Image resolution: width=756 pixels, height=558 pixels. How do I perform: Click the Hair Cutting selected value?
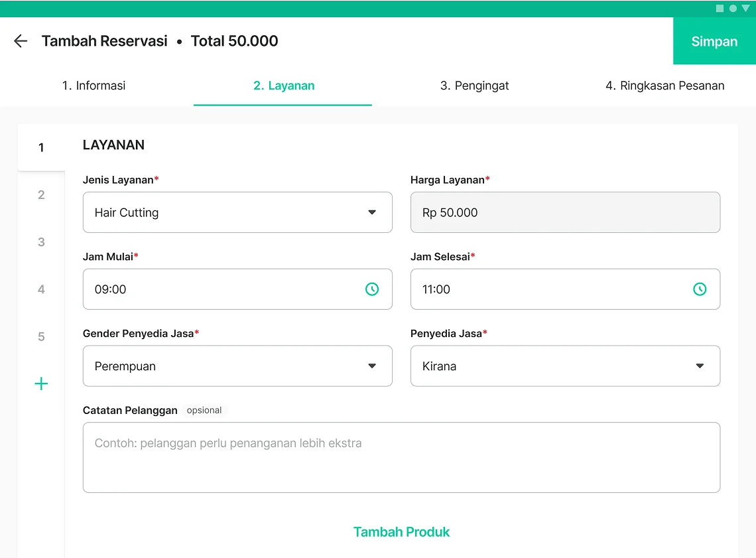click(126, 213)
